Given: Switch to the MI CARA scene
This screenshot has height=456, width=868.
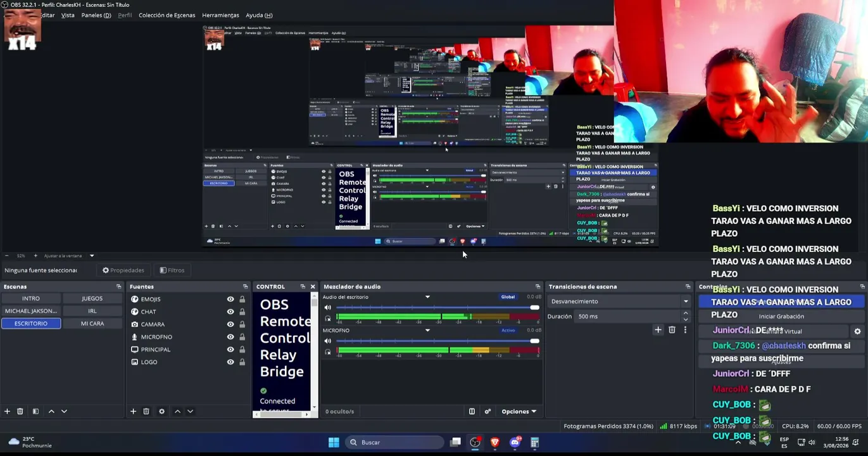Looking at the screenshot, I should [x=92, y=324].
